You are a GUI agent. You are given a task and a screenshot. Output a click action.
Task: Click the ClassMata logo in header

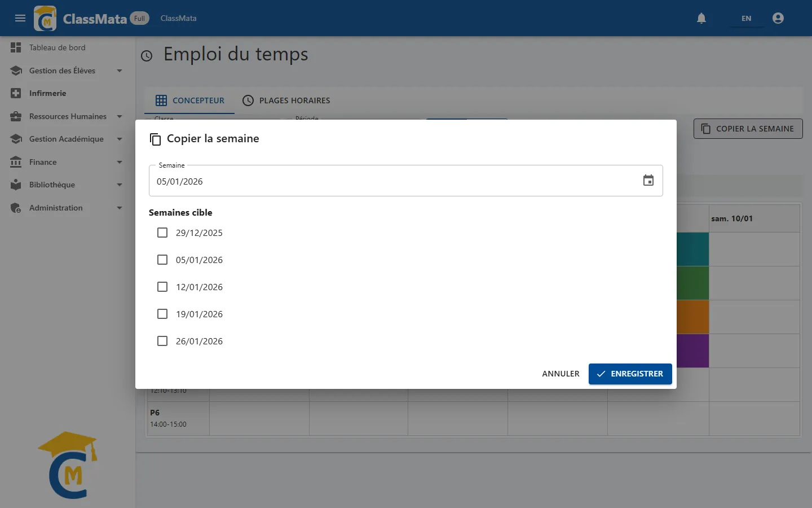45,18
